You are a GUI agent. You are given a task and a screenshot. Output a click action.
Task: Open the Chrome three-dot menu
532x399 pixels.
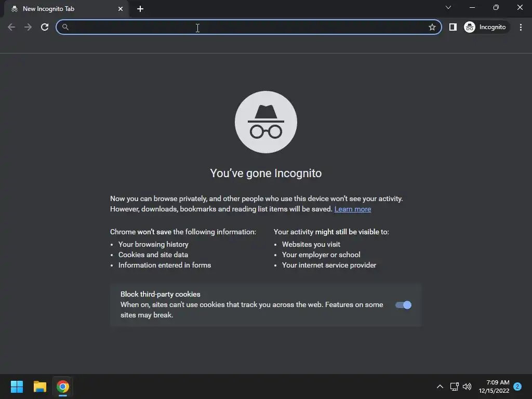pyautogui.click(x=521, y=27)
